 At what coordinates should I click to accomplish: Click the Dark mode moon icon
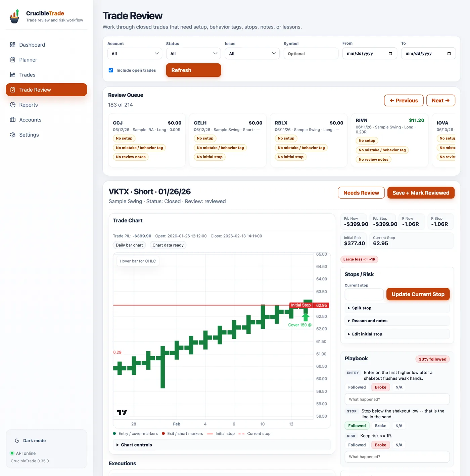[17, 440]
